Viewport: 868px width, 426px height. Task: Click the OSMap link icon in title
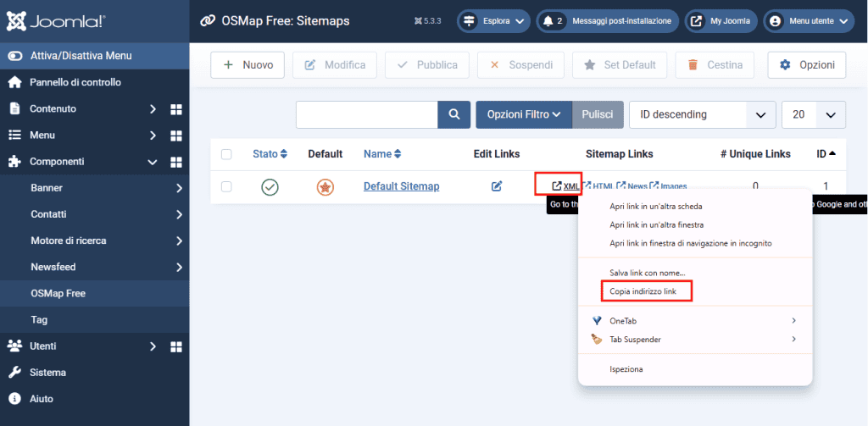tap(207, 21)
